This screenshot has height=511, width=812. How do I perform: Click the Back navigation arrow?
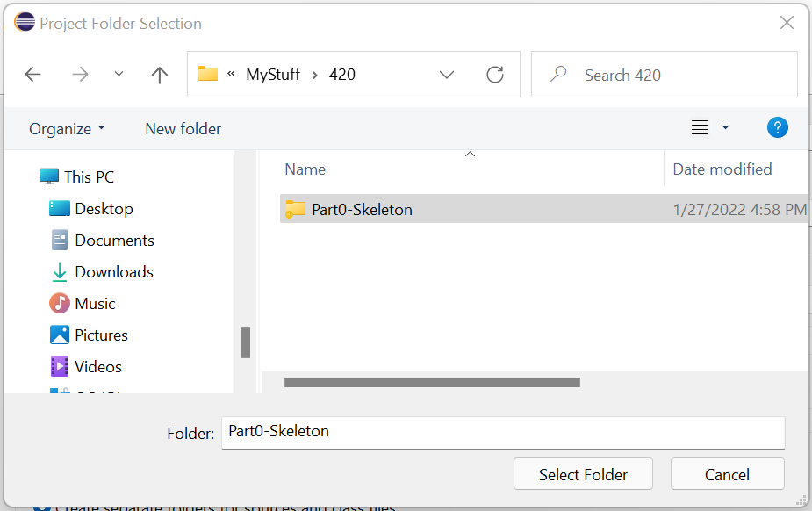(33, 75)
